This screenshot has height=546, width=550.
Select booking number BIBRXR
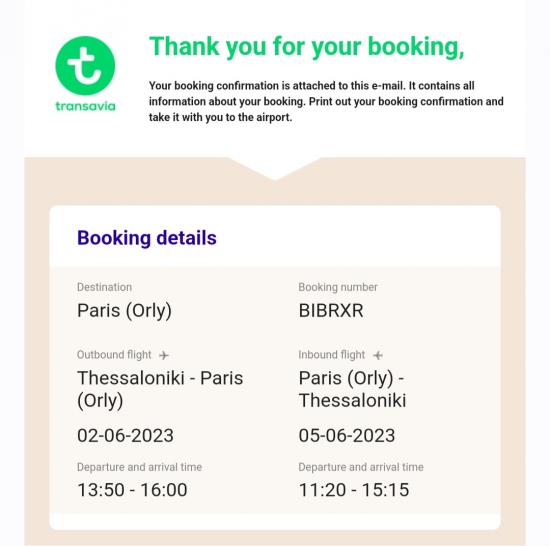point(331,311)
